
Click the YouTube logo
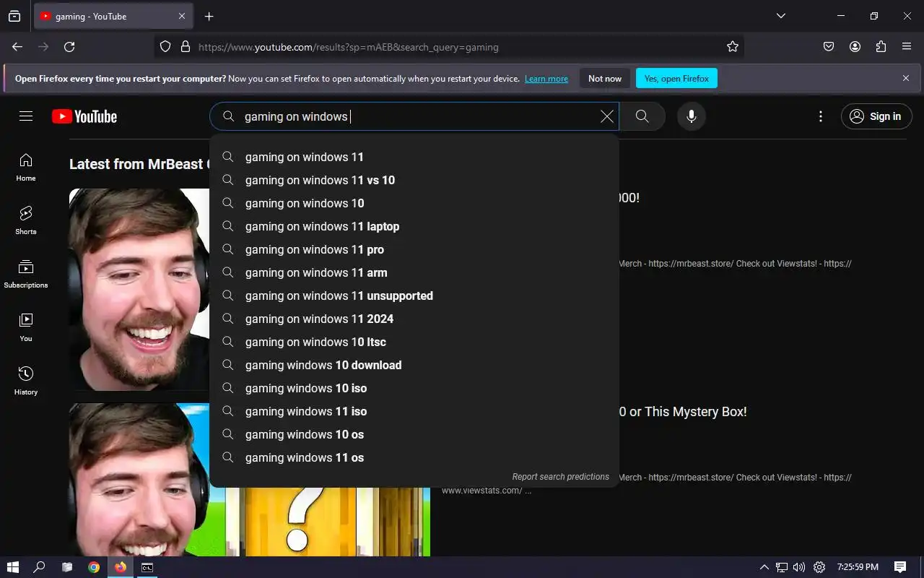click(84, 116)
